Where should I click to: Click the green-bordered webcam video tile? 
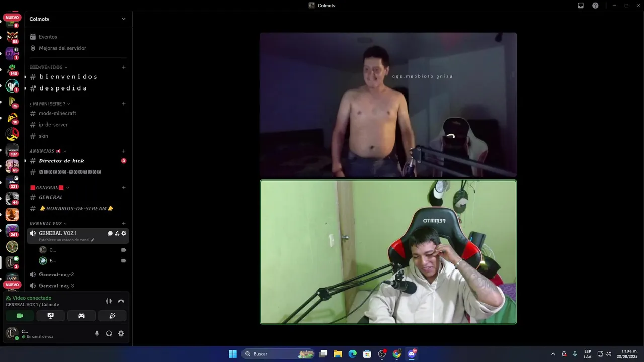point(388,252)
